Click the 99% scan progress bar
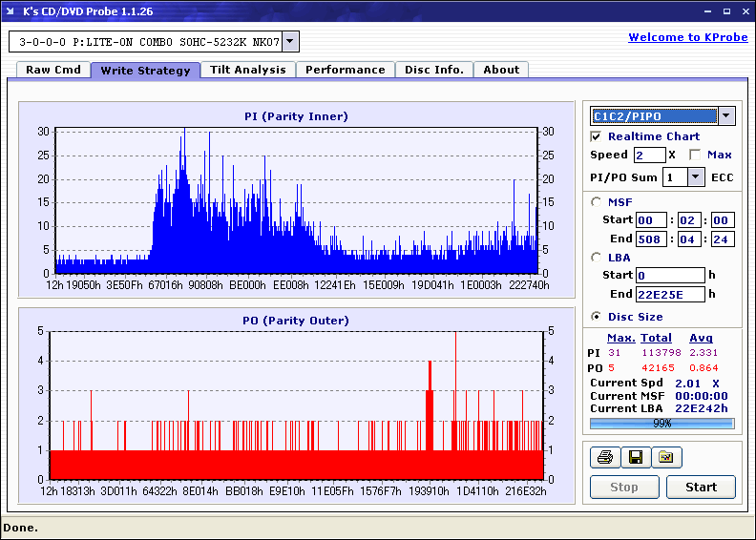This screenshot has width=756, height=540. [661, 423]
